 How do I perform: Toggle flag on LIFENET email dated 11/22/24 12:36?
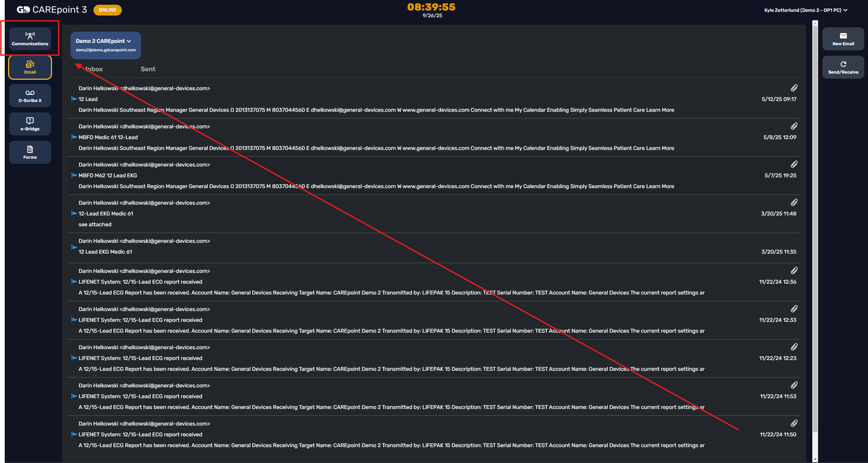[74, 282]
